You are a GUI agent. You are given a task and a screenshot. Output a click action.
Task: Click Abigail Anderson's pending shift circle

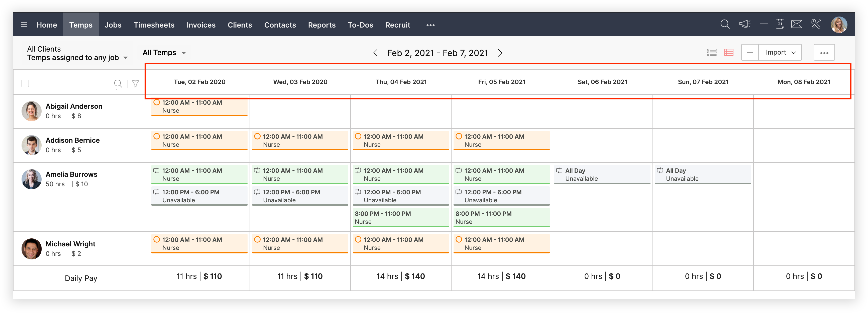[x=157, y=102]
